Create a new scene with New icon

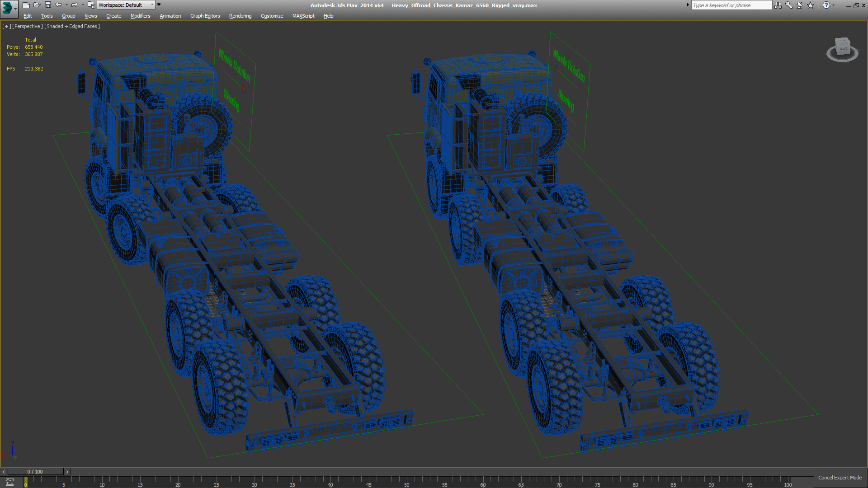(x=26, y=5)
